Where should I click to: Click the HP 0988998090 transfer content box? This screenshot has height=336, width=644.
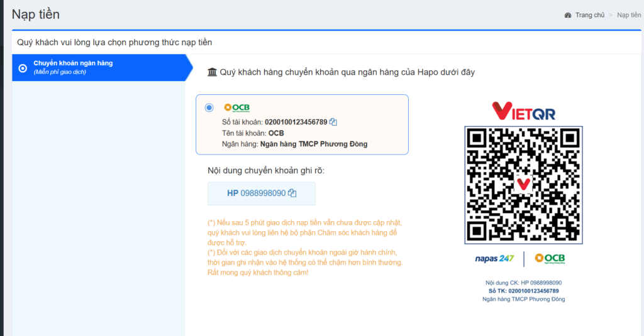[x=261, y=193]
